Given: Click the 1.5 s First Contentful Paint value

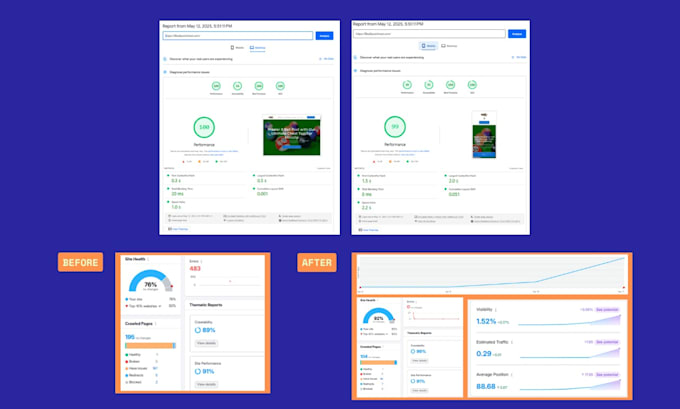Looking at the screenshot, I should click(x=367, y=181).
